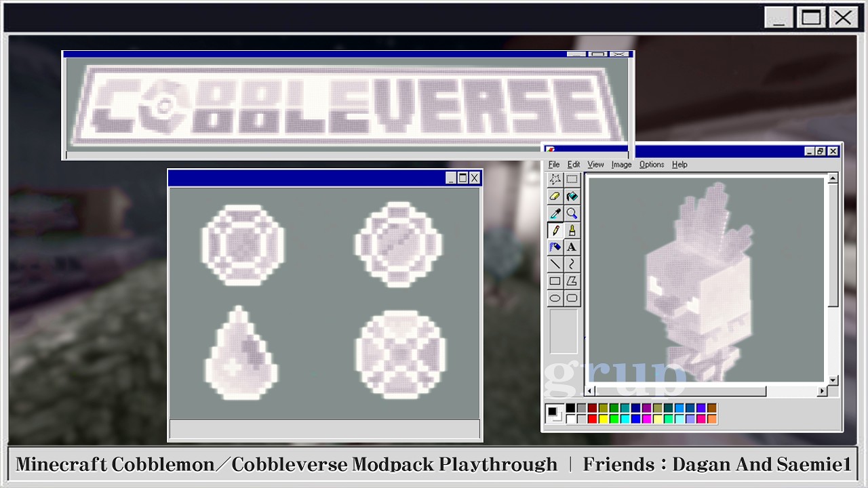The width and height of the screenshot is (868, 488).
Task: Pick the orange color swatch
Action: click(712, 419)
